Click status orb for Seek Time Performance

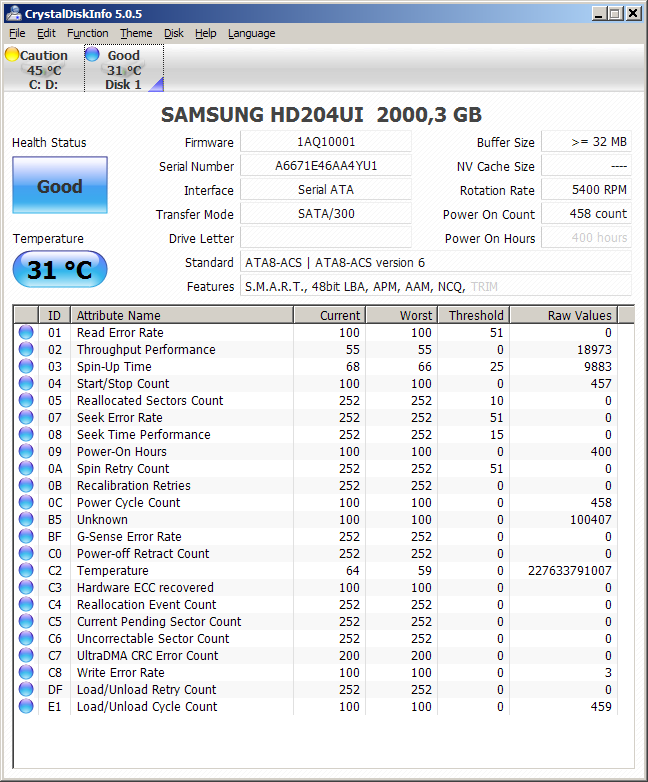[26, 434]
